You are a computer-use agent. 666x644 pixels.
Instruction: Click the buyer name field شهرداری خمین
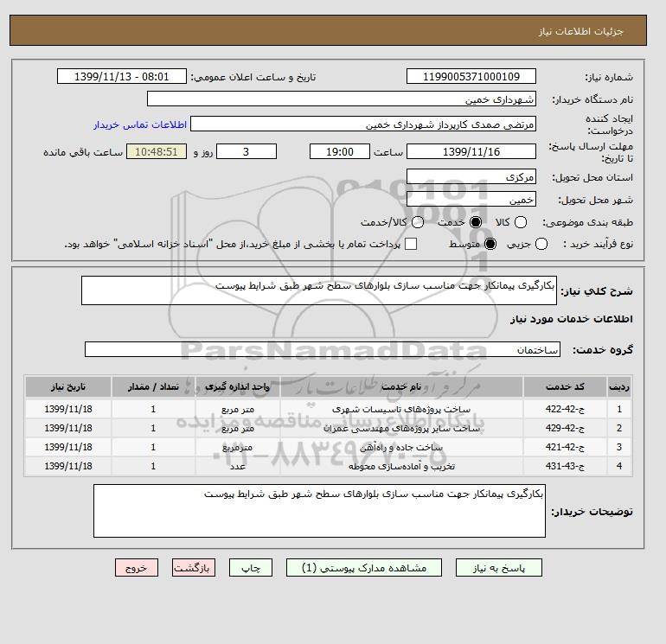coord(342,99)
